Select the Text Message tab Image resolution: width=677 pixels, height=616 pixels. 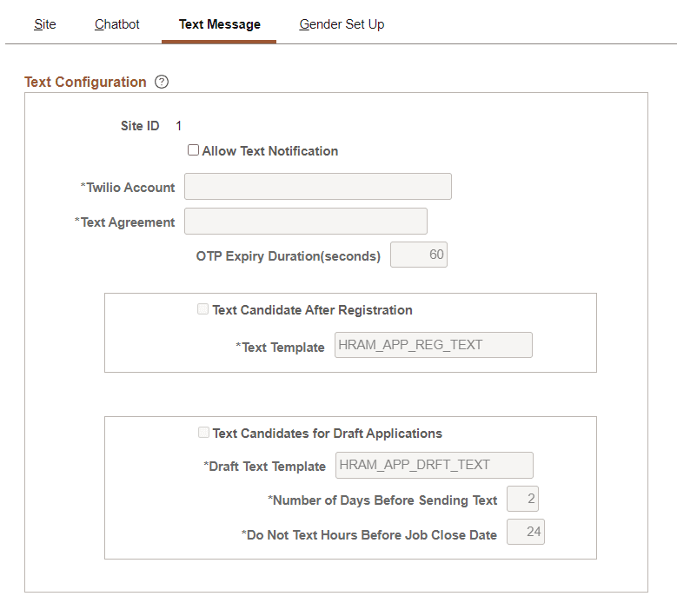tap(219, 24)
